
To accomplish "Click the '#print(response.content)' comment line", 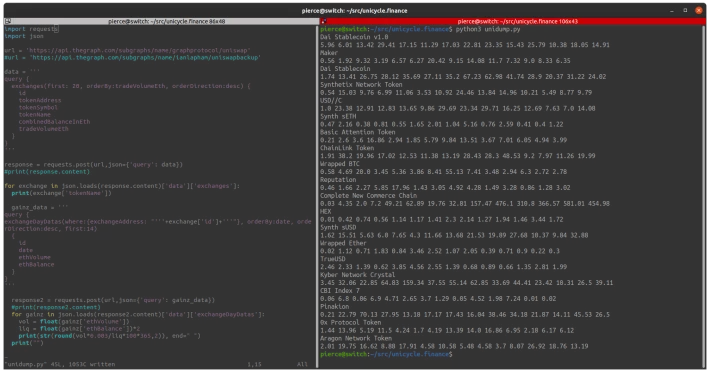I will (47, 172).
